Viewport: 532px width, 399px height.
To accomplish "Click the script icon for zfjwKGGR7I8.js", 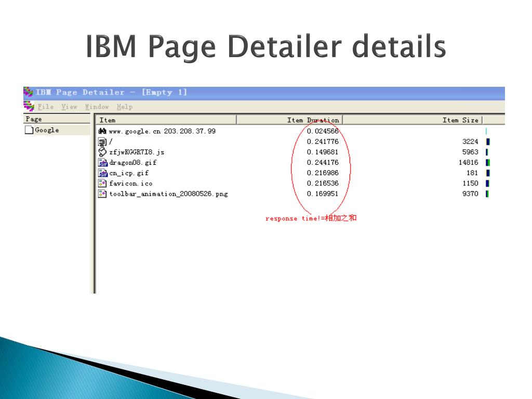I will pyautogui.click(x=102, y=152).
